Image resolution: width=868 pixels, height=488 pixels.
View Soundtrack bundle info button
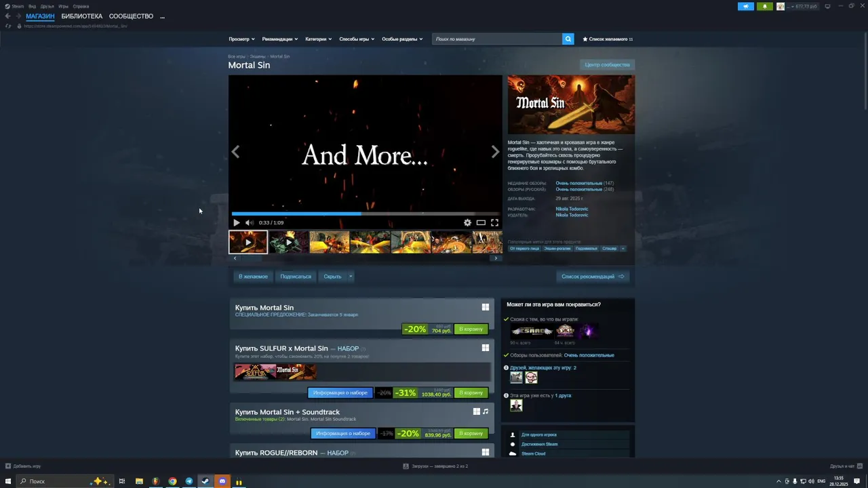[x=343, y=433]
